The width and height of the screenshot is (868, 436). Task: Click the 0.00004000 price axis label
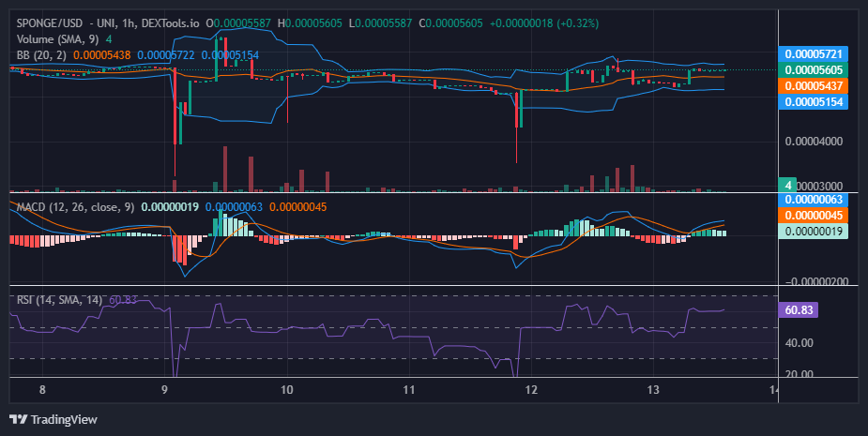[x=814, y=142]
